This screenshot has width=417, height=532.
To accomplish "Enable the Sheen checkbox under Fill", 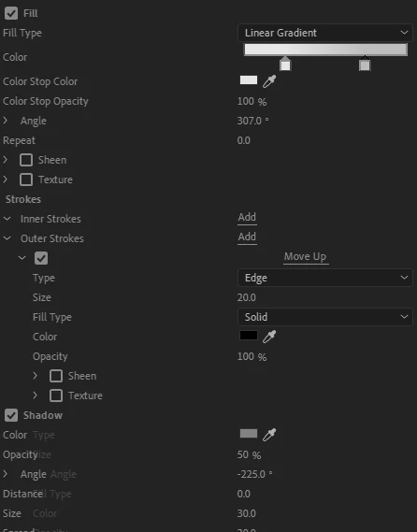I will click(26, 160).
